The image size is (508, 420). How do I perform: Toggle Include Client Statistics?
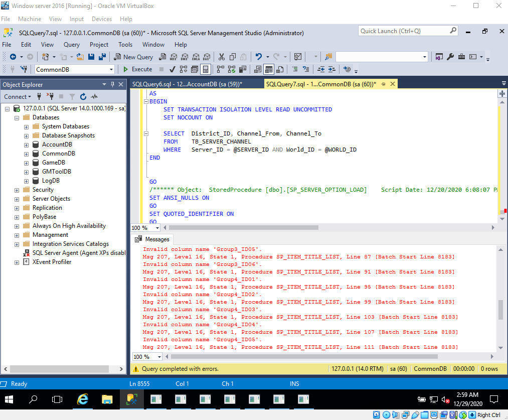242,69
